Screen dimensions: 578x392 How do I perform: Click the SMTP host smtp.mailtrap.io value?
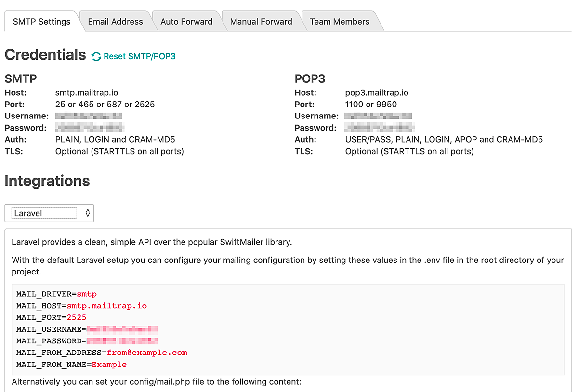click(87, 92)
